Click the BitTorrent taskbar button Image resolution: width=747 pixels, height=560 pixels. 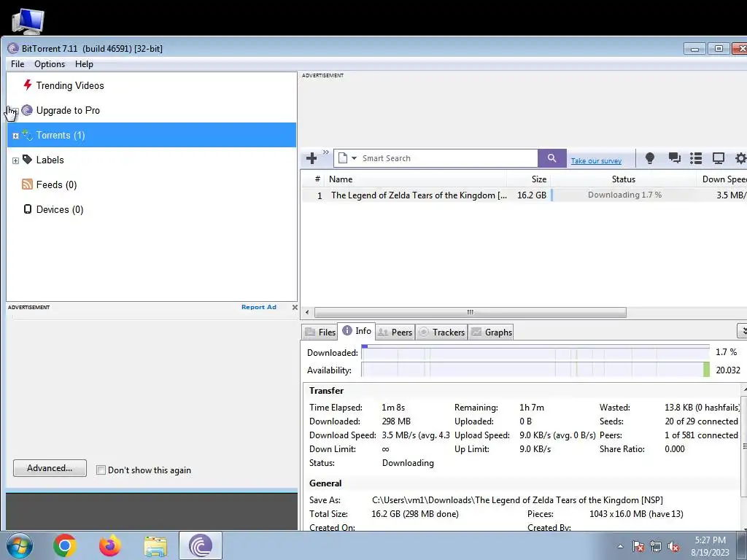(201, 545)
